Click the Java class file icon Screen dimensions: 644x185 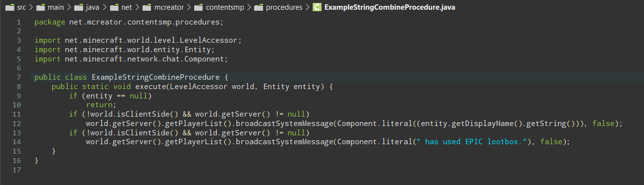tap(317, 8)
